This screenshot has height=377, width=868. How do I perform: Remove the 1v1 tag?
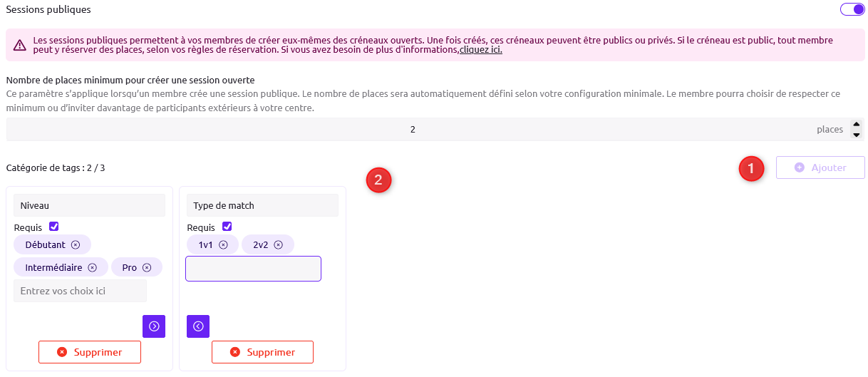[x=223, y=244]
